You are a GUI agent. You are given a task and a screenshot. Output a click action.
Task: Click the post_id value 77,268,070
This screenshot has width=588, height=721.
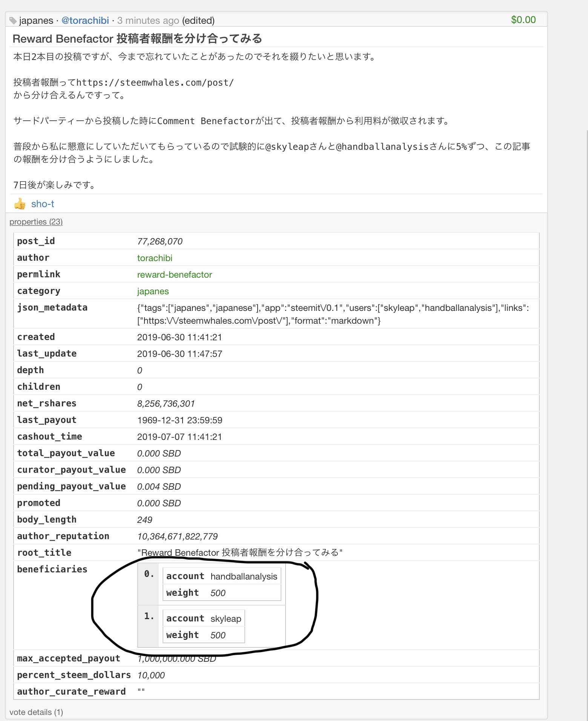(160, 241)
